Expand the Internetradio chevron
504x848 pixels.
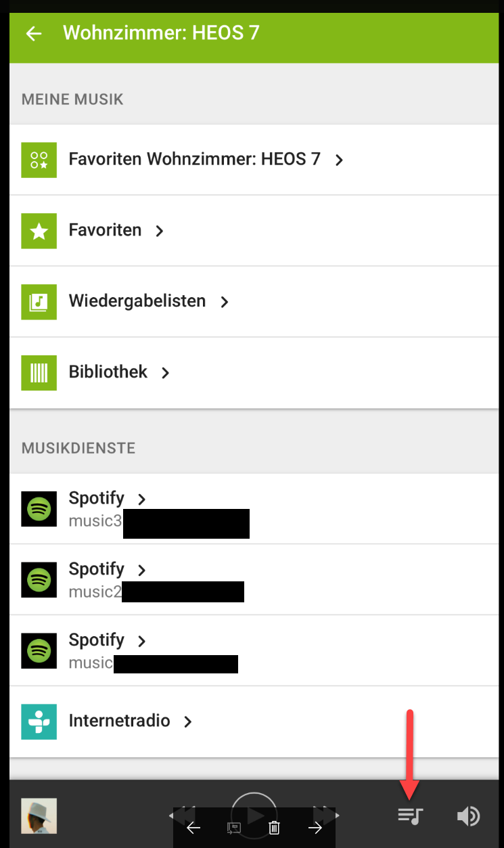coord(188,722)
